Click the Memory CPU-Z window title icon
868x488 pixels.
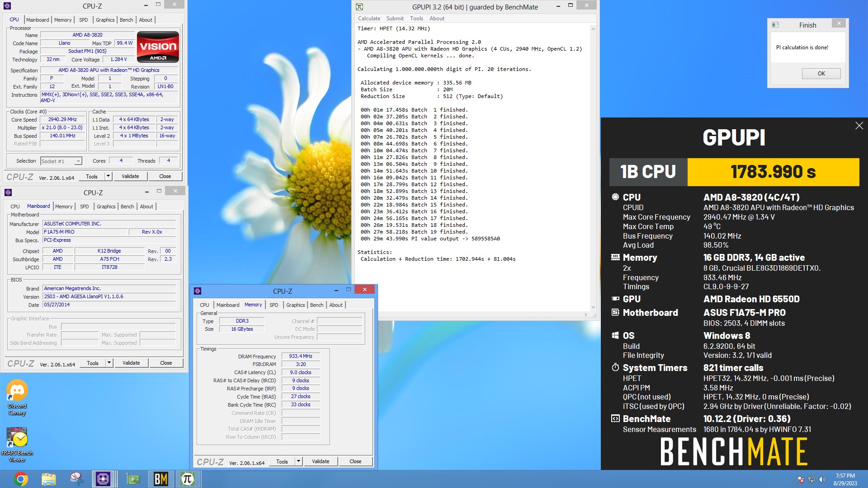pyautogui.click(x=198, y=291)
